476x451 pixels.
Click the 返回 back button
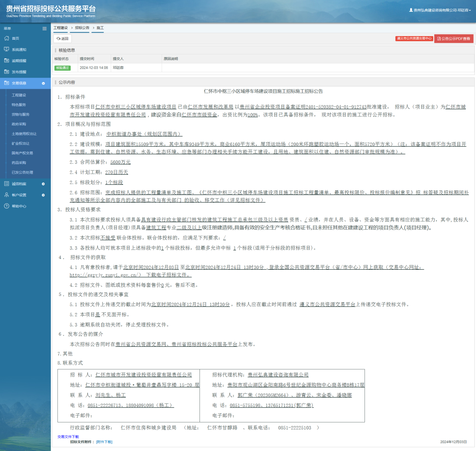pyautogui.click(x=63, y=38)
